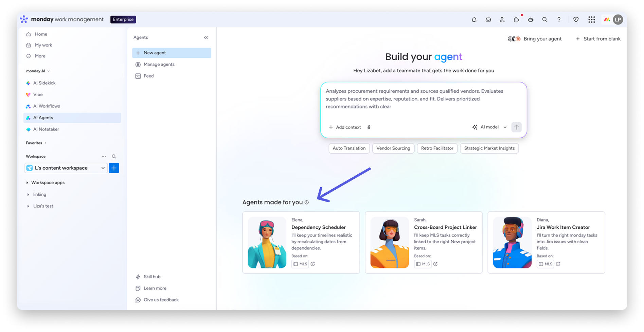Image resolution: width=644 pixels, height=332 pixels.
Task: Click the Enterprise plan badge
Action: pos(123,20)
